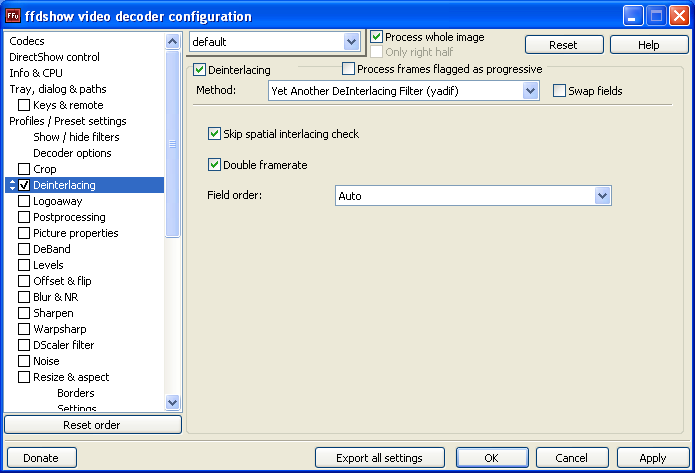The width and height of the screenshot is (695, 473).
Task: Check Process frames flagged as progressive
Action: tap(348, 69)
